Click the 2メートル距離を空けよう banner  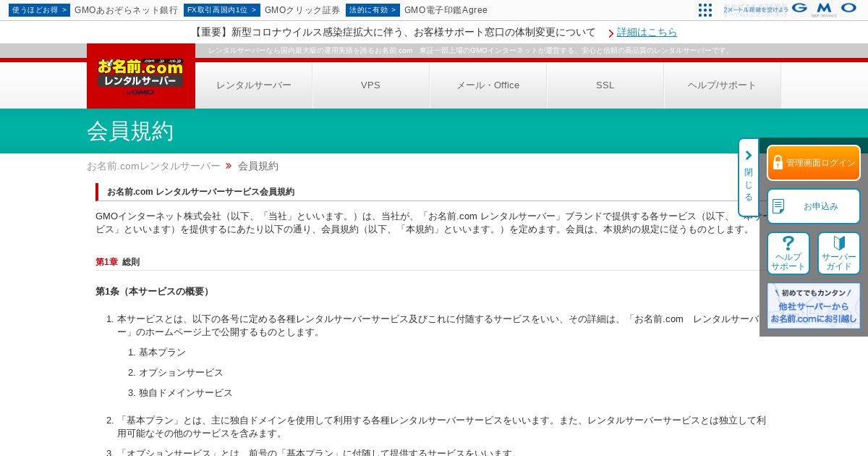coord(755,9)
